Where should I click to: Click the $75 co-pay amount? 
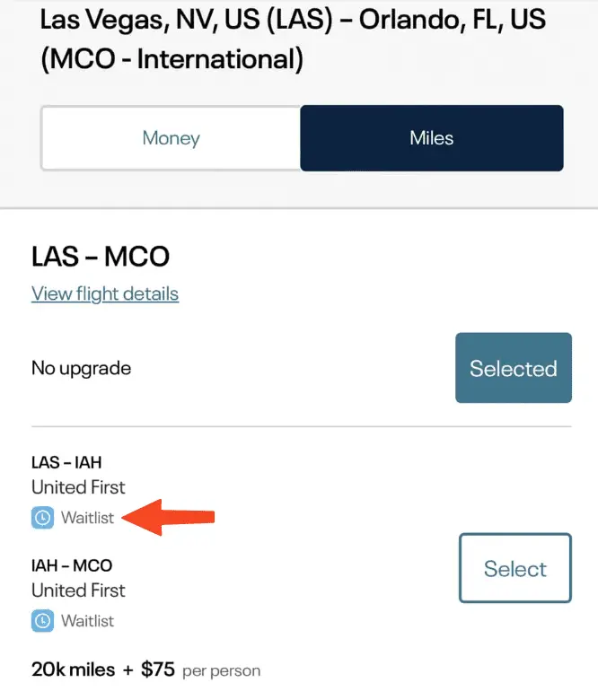(158, 669)
